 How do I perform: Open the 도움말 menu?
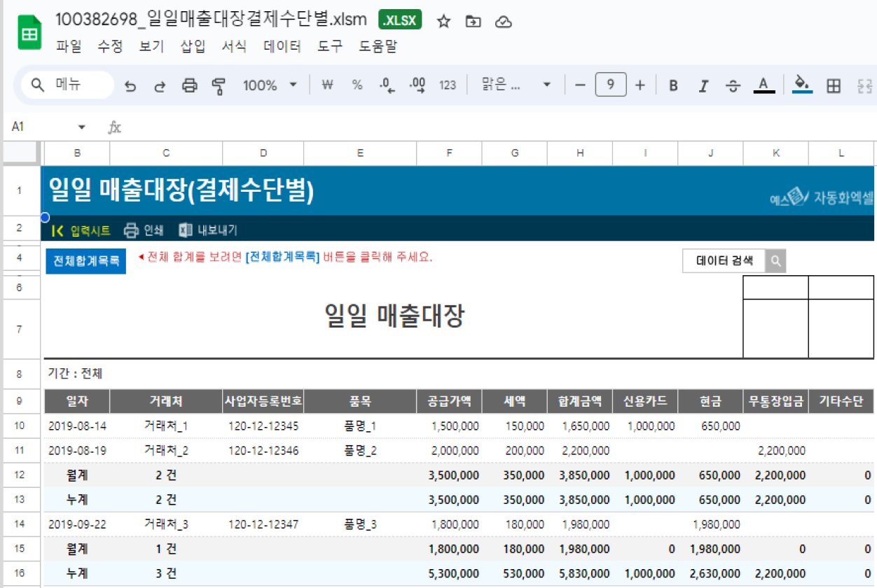(x=378, y=47)
